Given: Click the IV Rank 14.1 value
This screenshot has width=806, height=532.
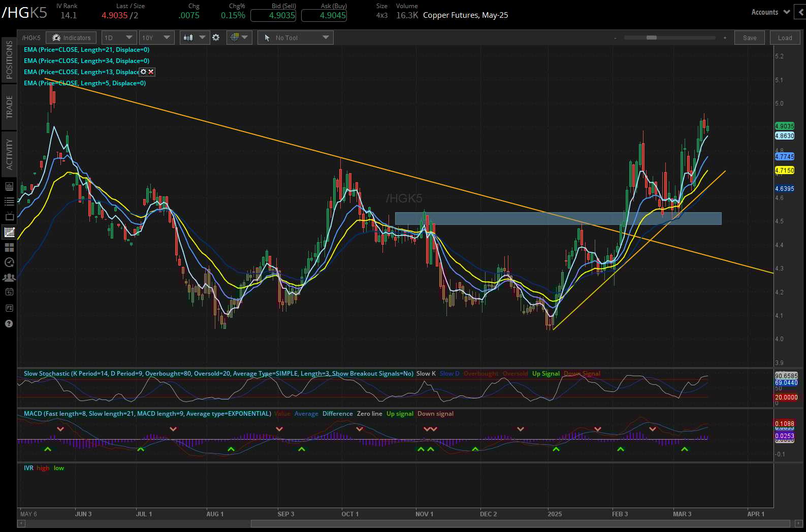Looking at the screenshot, I should click(69, 15).
